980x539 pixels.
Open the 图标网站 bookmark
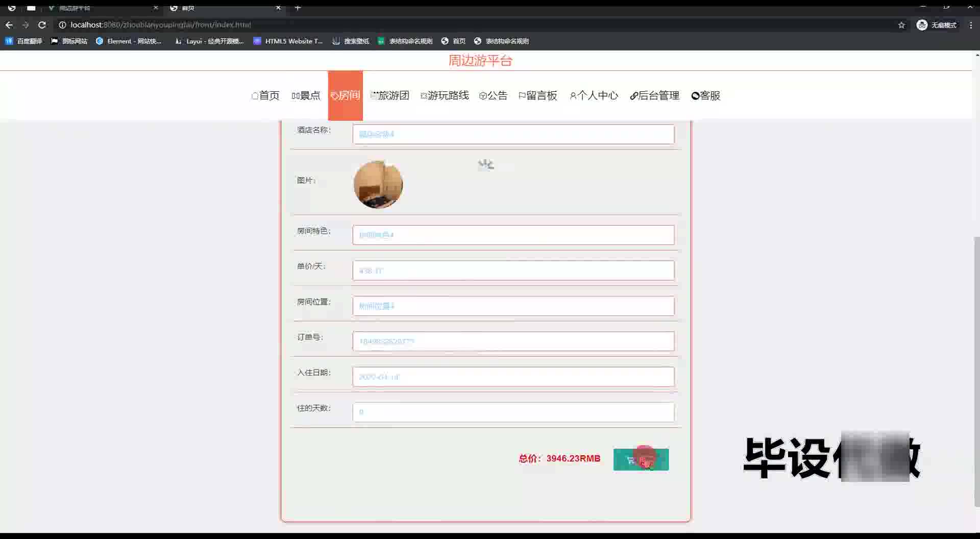point(69,41)
